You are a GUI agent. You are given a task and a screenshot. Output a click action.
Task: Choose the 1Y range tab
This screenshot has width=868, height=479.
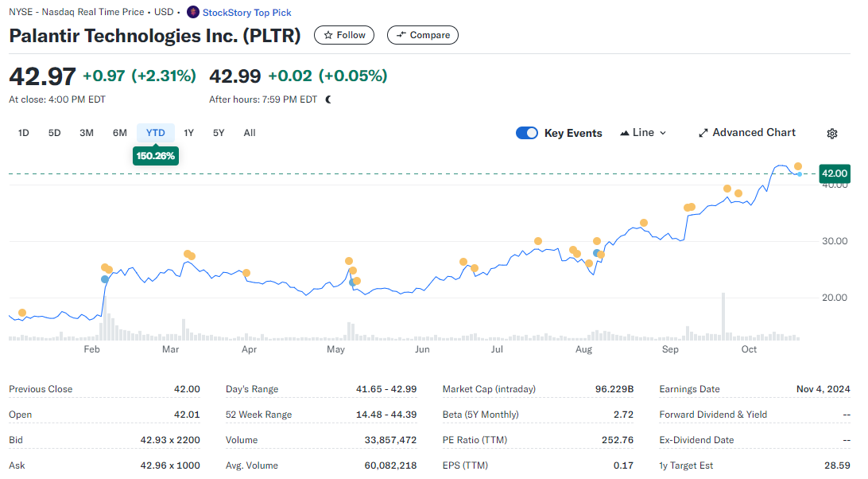(x=188, y=133)
